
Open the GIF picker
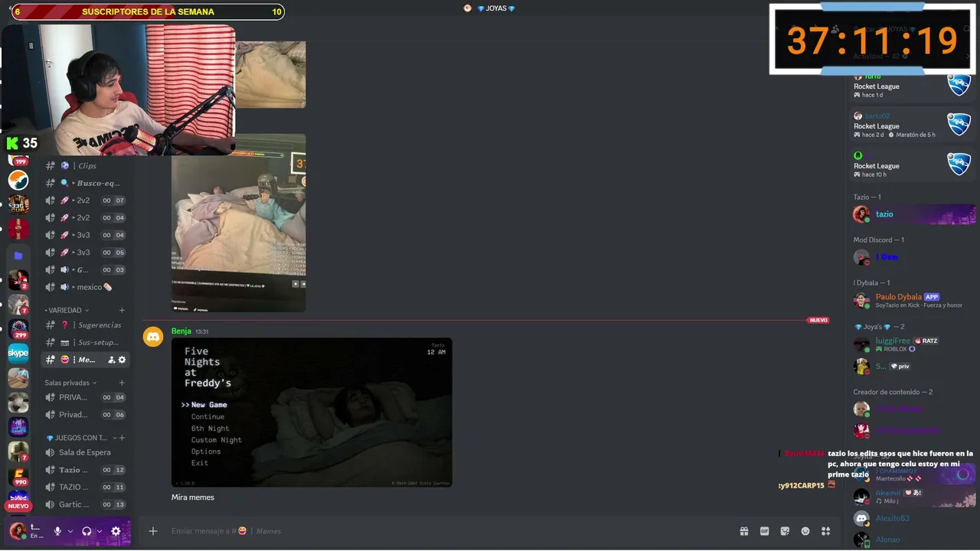click(764, 531)
